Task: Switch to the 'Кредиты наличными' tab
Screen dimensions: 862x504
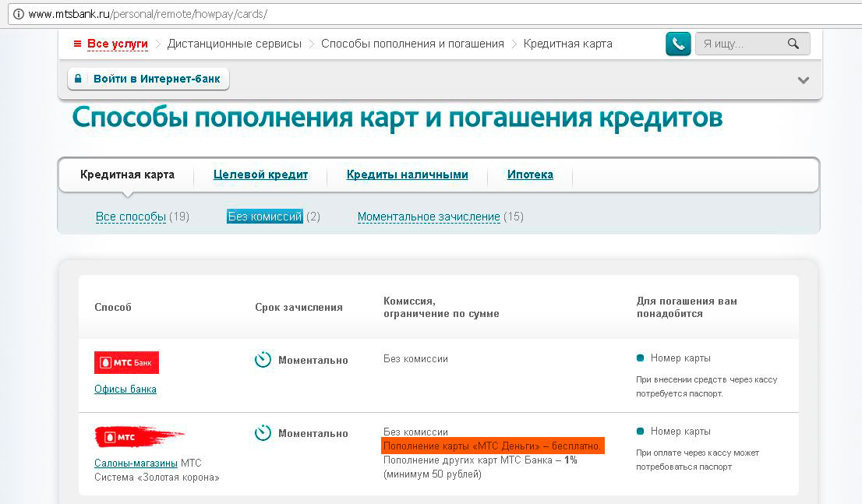Action: pyautogui.click(x=408, y=174)
